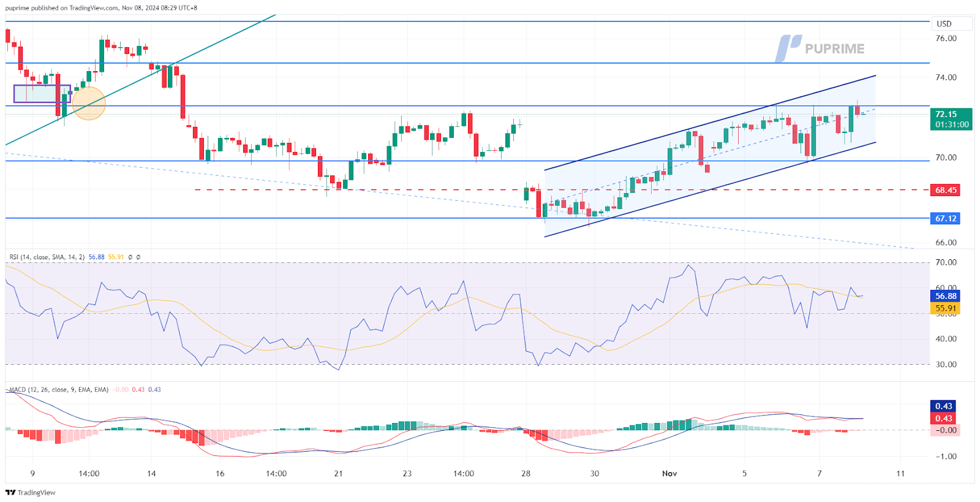The height and width of the screenshot is (502, 980).
Task: Click the 'puprime published on TradingView.com' header text
Action: pyautogui.click(x=62, y=8)
